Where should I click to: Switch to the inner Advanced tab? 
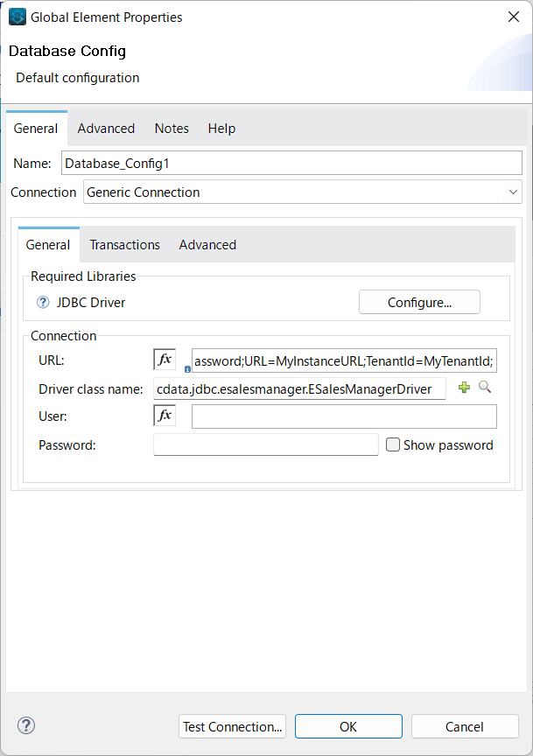pyautogui.click(x=207, y=245)
